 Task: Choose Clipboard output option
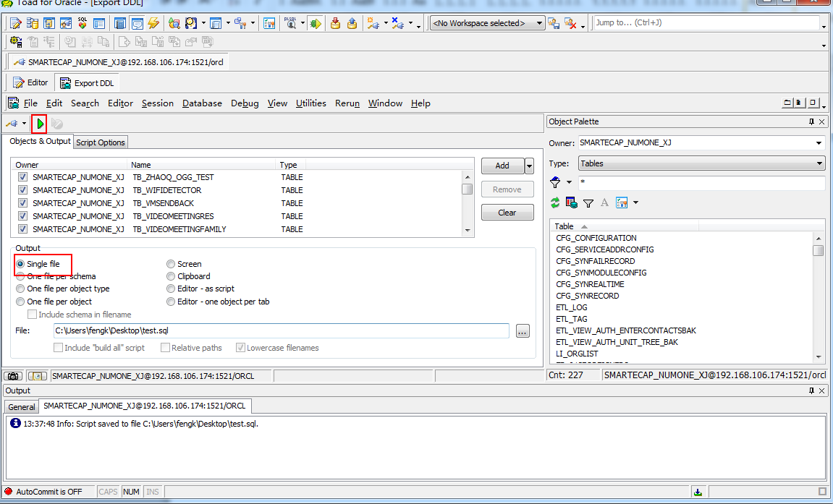(171, 276)
